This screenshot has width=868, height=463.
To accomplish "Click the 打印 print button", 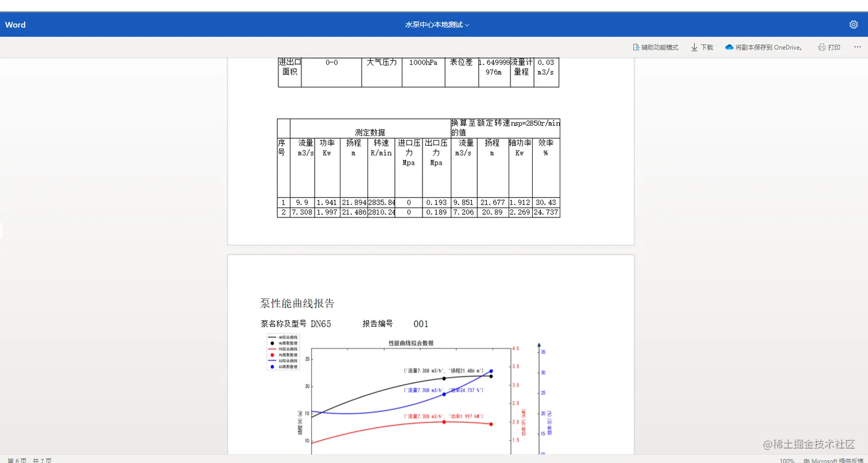I will point(830,47).
